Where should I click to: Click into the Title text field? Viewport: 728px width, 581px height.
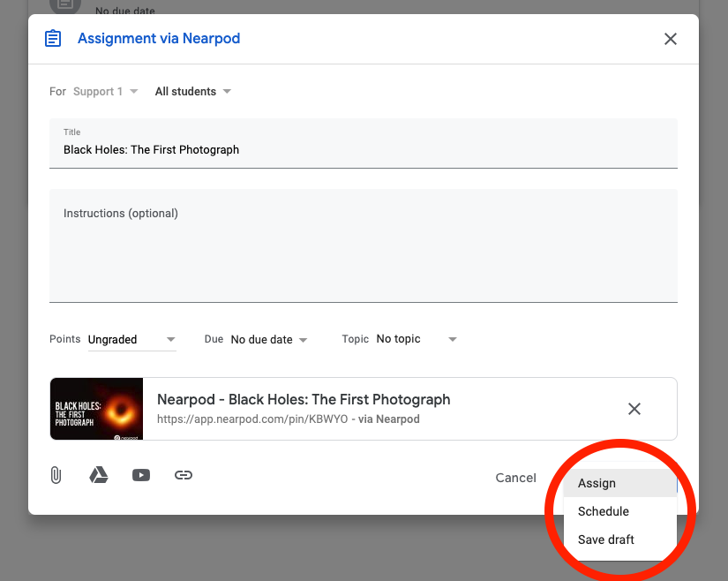[363, 150]
